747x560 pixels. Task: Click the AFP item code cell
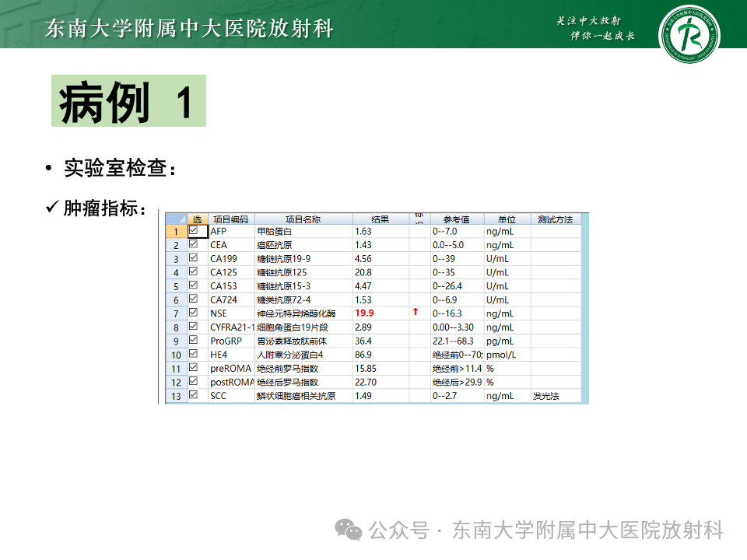231,232
